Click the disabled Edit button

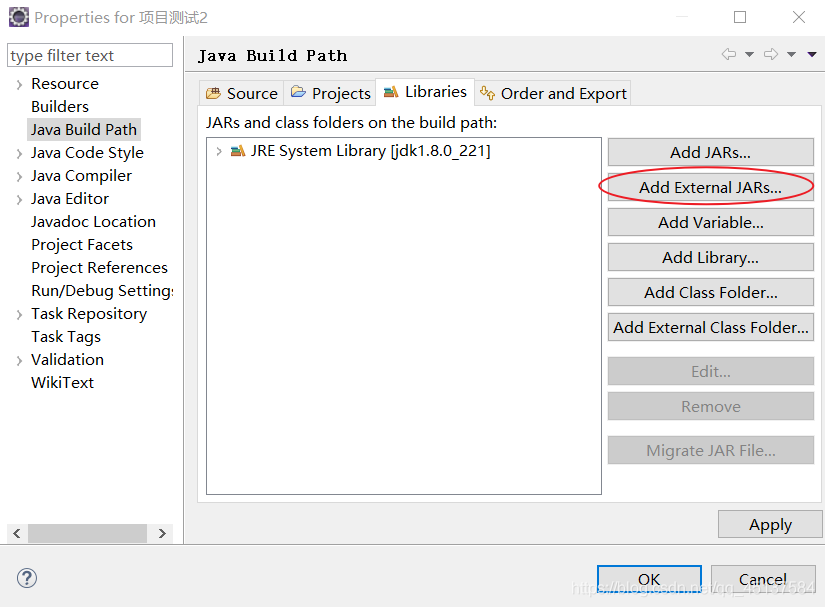pyautogui.click(x=711, y=371)
